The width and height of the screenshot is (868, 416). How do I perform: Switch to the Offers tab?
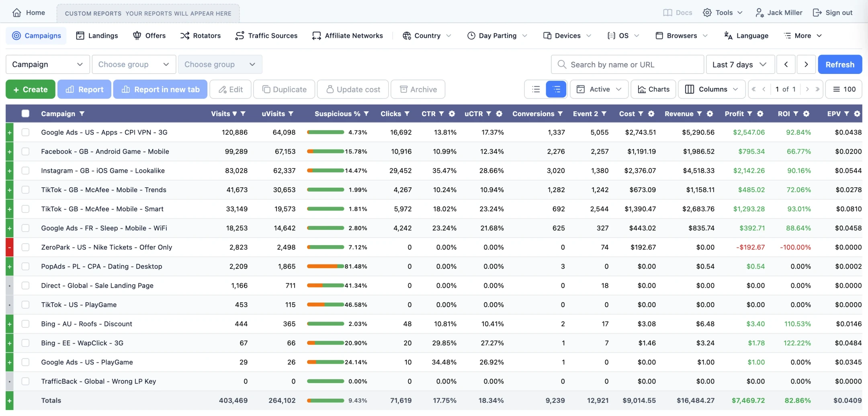coord(149,36)
